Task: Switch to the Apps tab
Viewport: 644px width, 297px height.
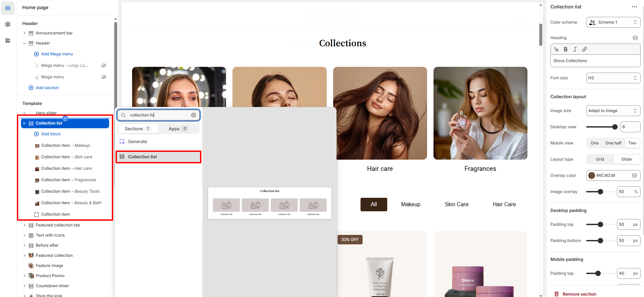Action: tap(178, 129)
